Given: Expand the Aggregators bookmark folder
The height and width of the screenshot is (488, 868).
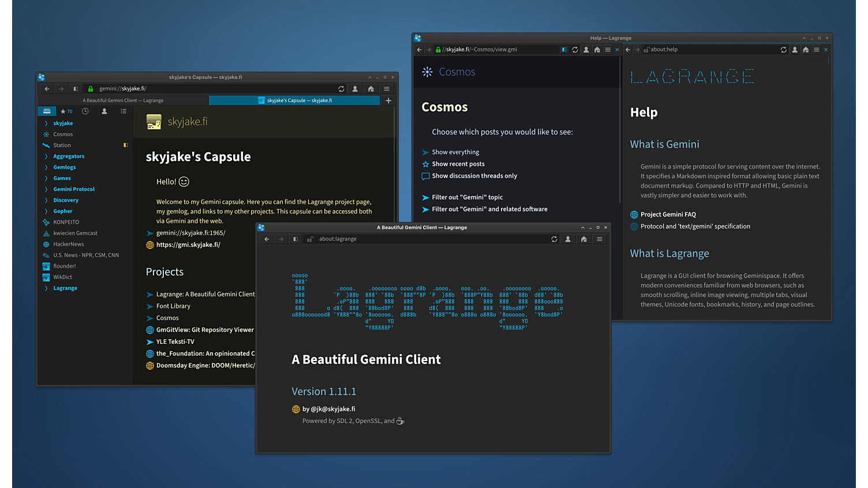Looking at the screenshot, I should point(46,156).
